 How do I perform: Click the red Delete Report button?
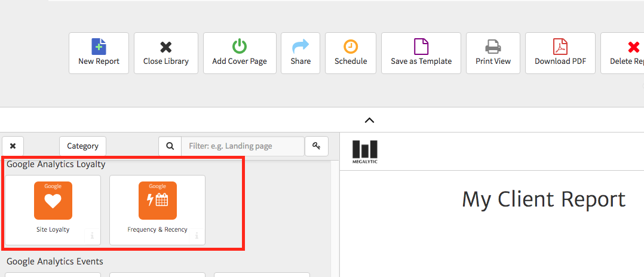point(625,53)
